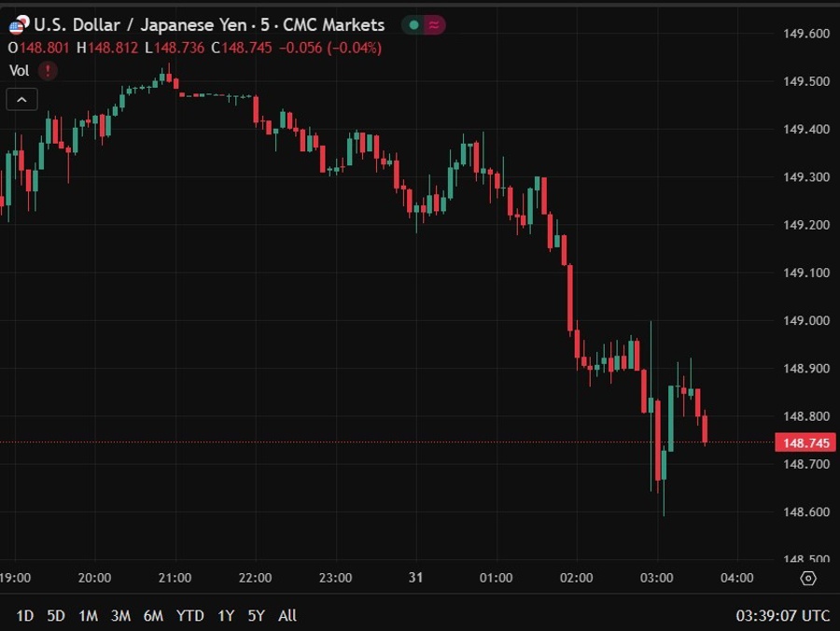The width and height of the screenshot is (840, 631).
Task: Click the 149.500 price axis label
Action: pyautogui.click(x=806, y=81)
